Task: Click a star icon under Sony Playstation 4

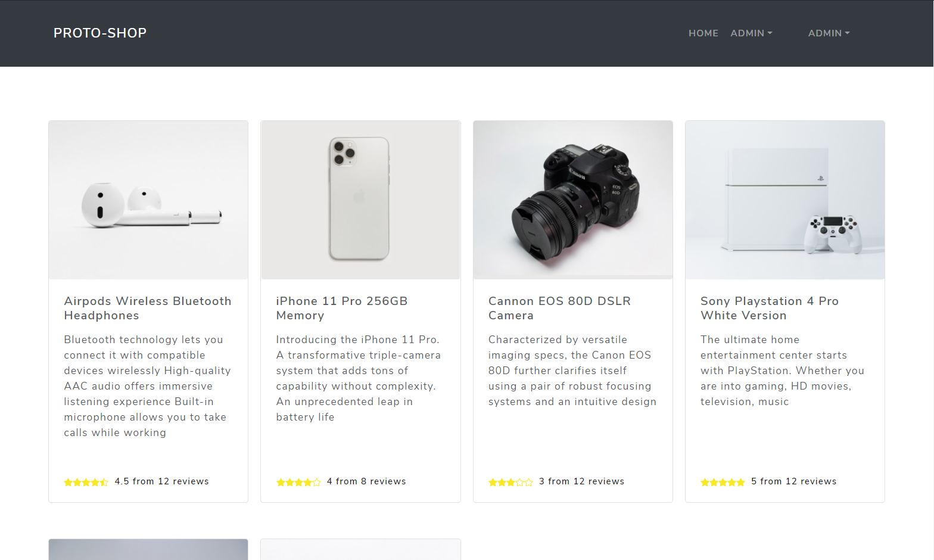Action: 722,481
